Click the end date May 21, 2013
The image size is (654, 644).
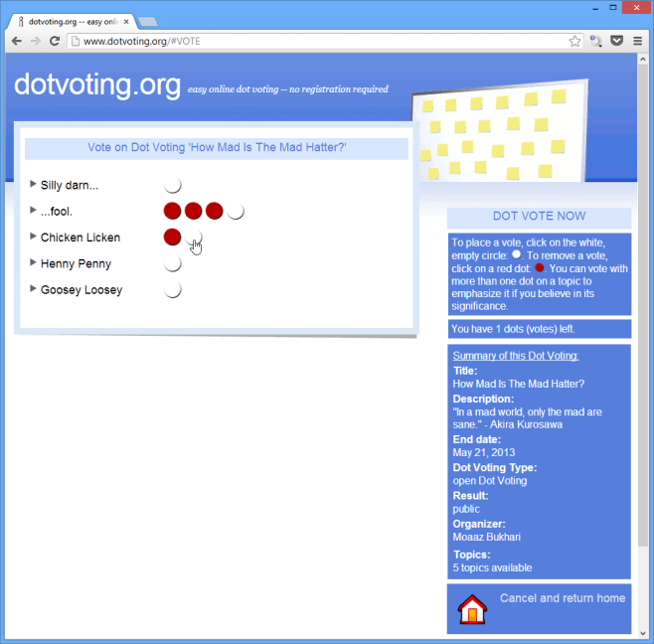coord(484,452)
